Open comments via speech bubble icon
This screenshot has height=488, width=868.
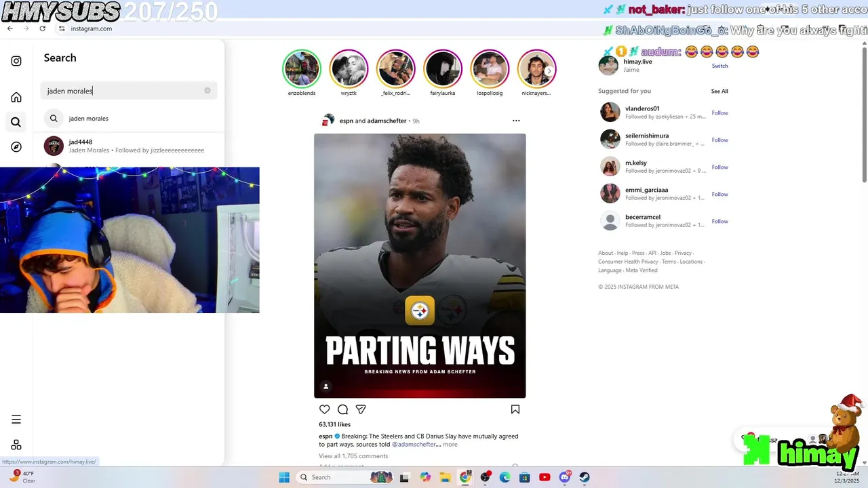point(342,409)
